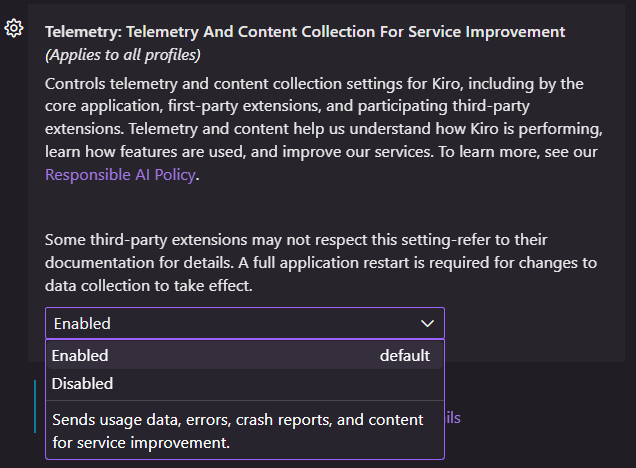Click empty space between the two paragraphs
Image resolution: width=636 pixels, height=468 pixels.
[324, 208]
